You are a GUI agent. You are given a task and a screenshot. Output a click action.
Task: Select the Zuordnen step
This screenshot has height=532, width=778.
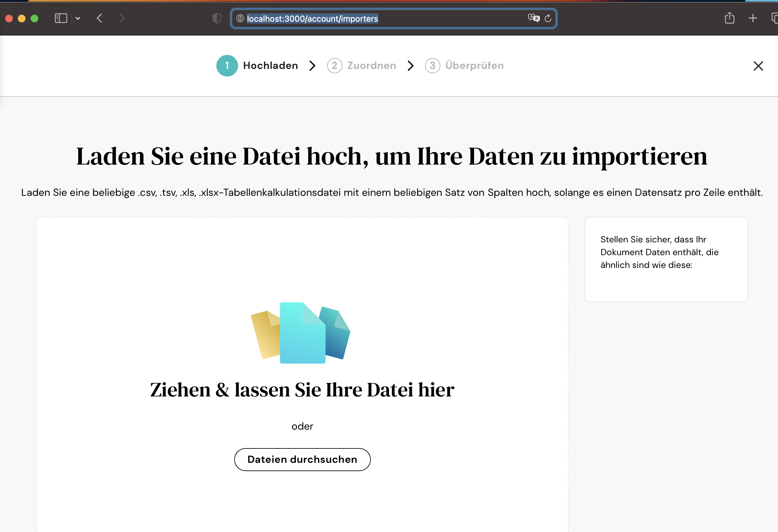pyautogui.click(x=371, y=66)
